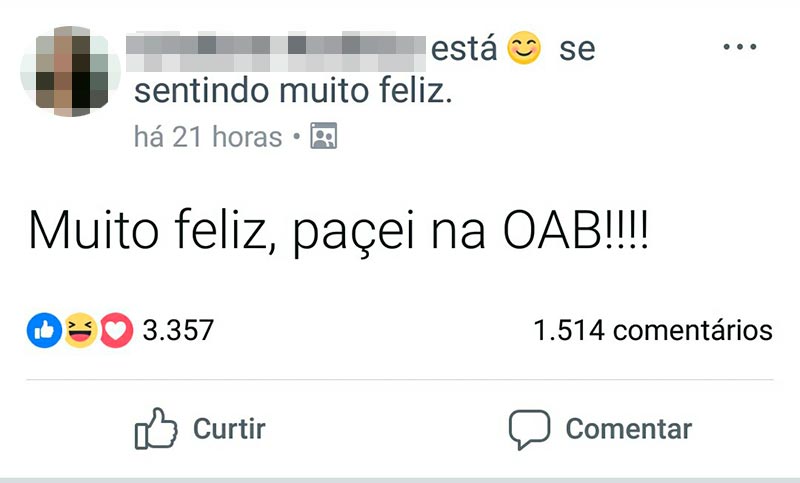Open the three-dot post options menu
The image size is (800, 483).
[x=739, y=46]
